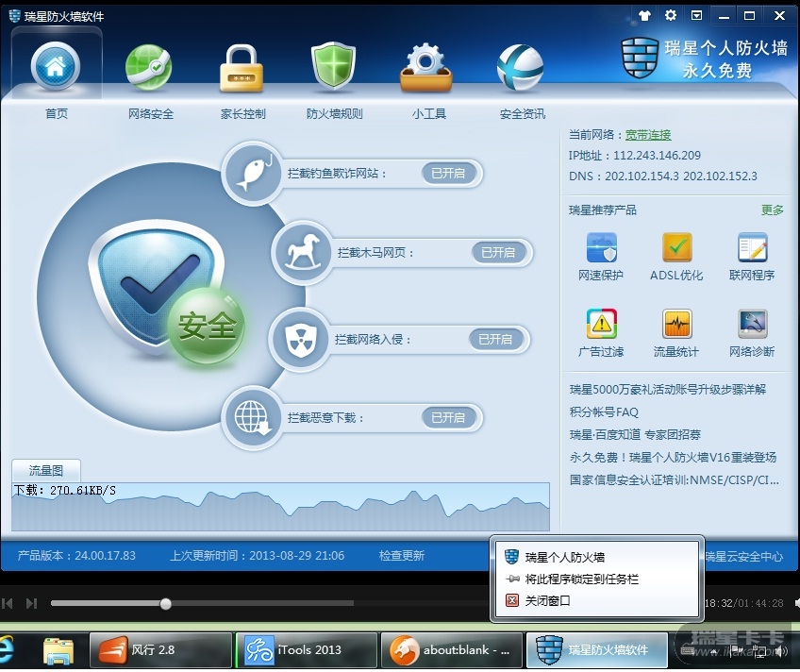Toggle 拦截网络入侵 已开启 switch
The height and width of the screenshot is (672, 800).
click(495, 340)
